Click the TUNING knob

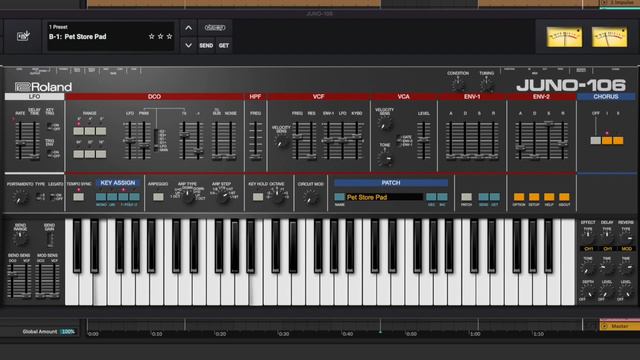pos(487,84)
